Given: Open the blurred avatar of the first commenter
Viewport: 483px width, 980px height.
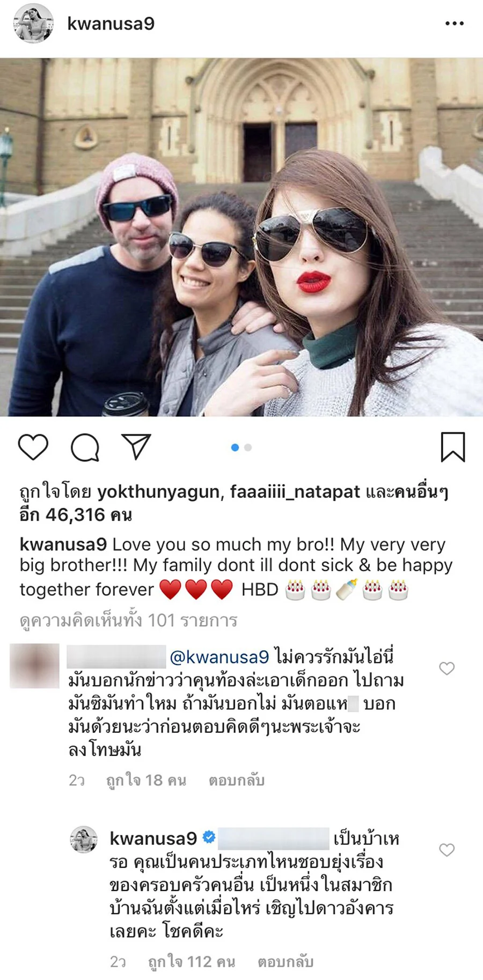Looking at the screenshot, I should coord(35,666).
